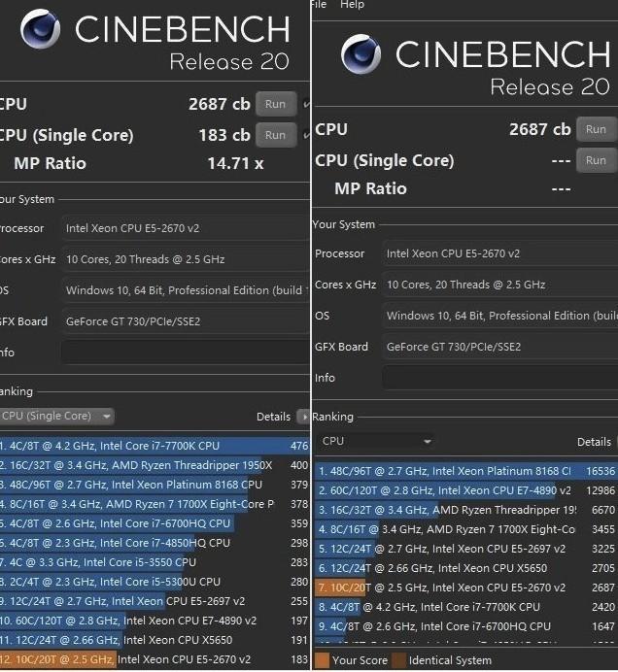Run the Single Core test in left window
This screenshot has width=618, height=672.
[275, 135]
